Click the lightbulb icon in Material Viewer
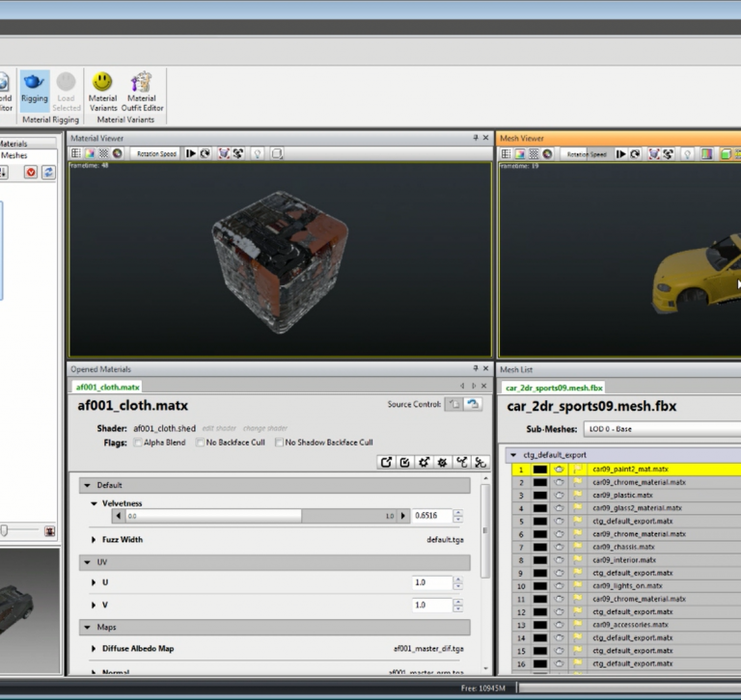This screenshot has width=741, height=700. point(257,153)
